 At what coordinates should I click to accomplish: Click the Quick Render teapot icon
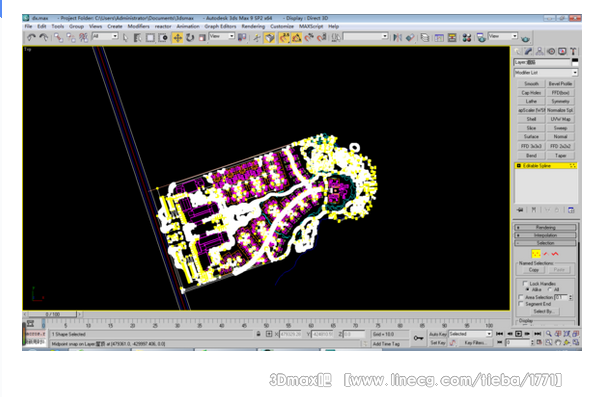525,38
